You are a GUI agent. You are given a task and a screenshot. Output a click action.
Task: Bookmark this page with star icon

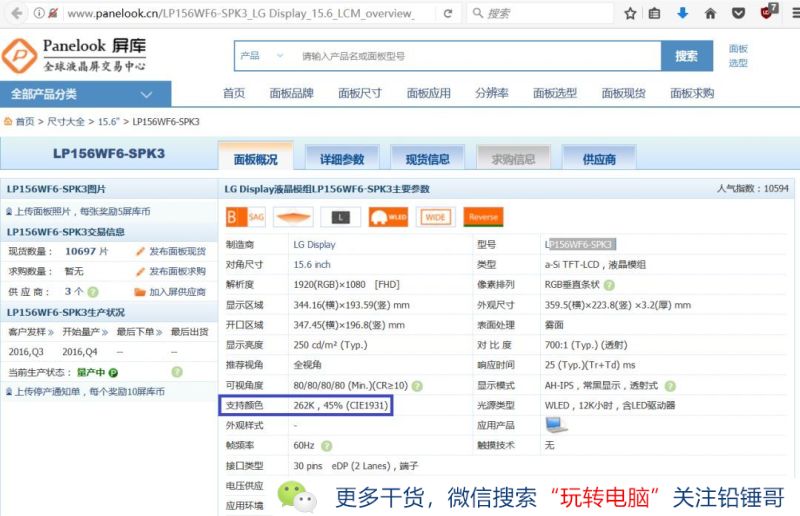[x=630, y=13]
